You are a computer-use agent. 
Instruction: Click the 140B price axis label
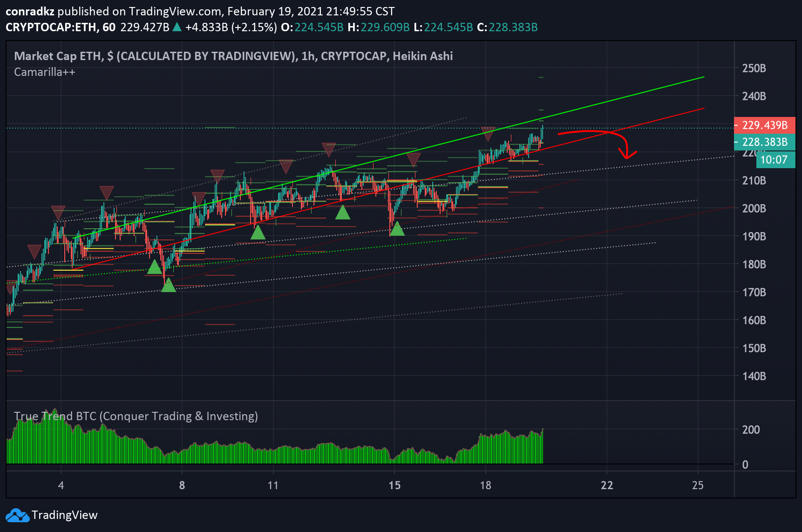754,376
